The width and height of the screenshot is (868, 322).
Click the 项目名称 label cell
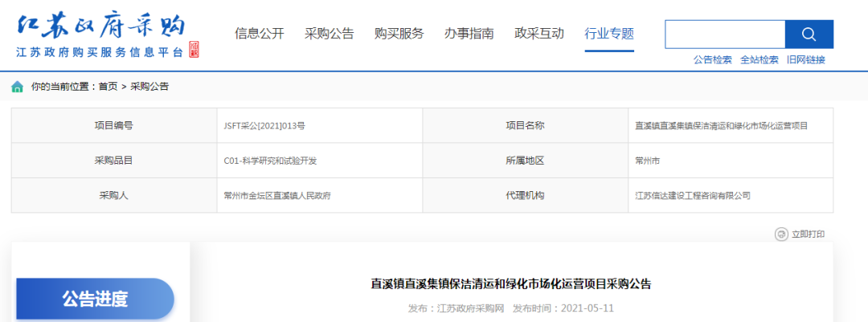click(x=526, y=125)
